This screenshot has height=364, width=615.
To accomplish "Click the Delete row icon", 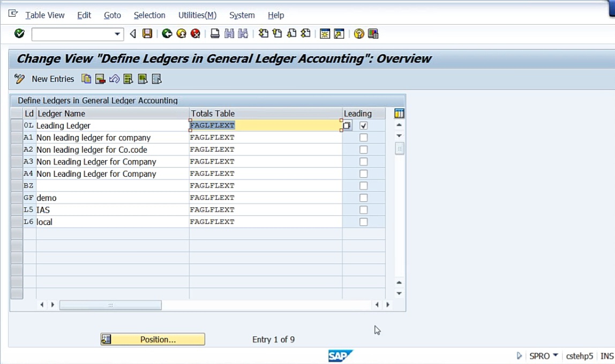I will click(100, 79).
